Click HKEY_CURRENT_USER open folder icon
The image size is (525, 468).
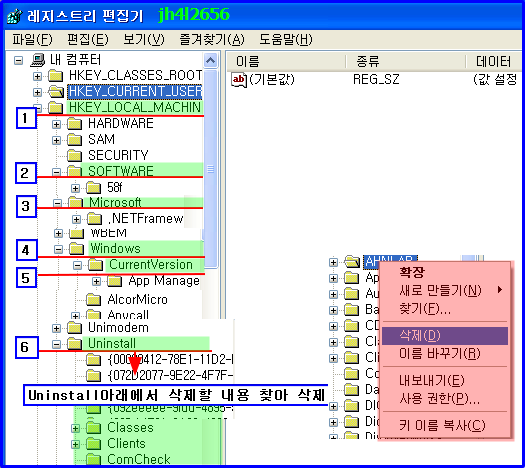tap(56, 92)
